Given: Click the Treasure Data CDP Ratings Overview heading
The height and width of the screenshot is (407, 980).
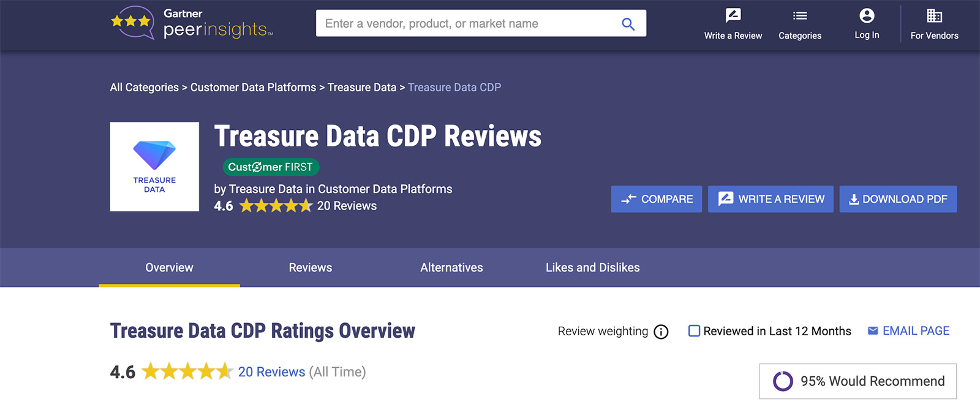Looking at the screenshot, I should 263,331.
